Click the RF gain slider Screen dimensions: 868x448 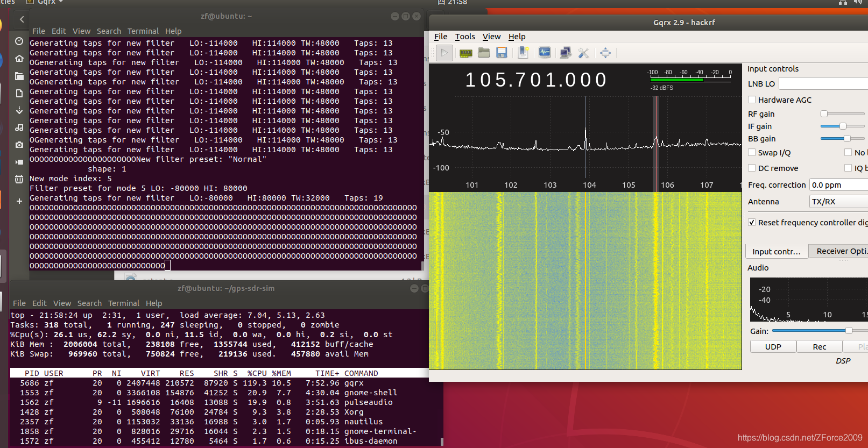(842, 113)
